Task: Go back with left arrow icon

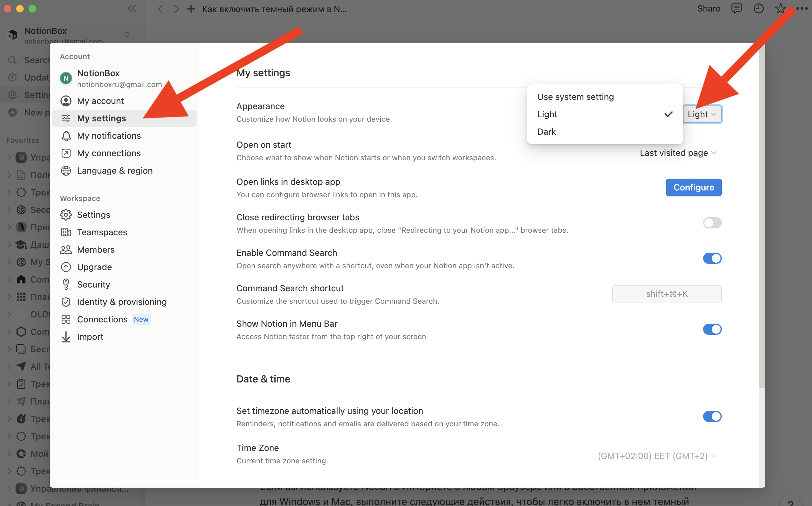Action: tap(161, 9)
